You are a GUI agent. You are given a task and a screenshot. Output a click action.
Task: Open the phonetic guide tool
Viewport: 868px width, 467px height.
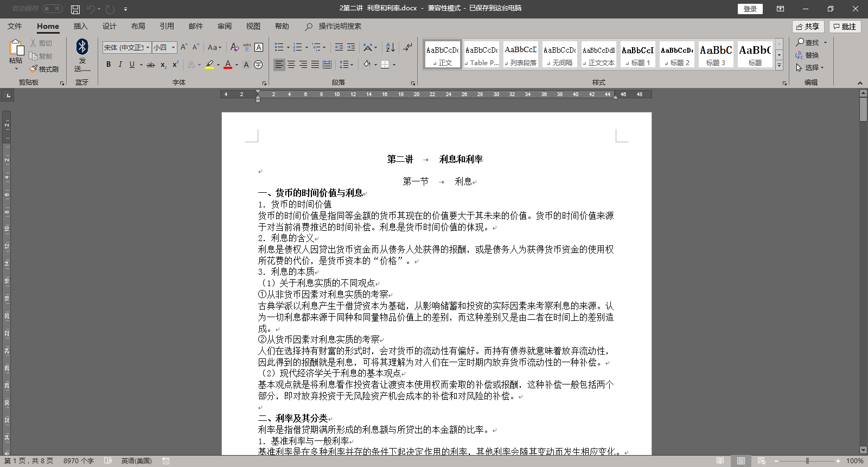click(247, 47)
